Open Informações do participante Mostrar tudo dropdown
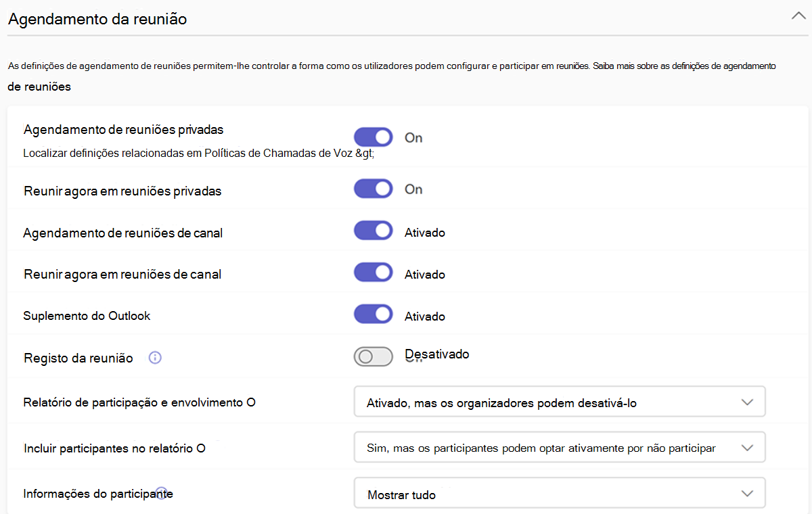Viewport: 812px width, 514px height. coord(560,493)
